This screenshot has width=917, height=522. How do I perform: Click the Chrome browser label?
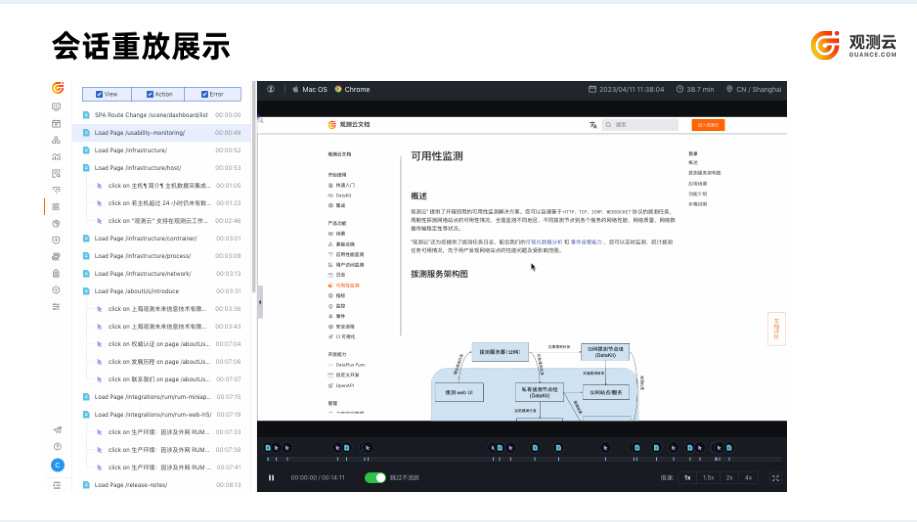357,89
